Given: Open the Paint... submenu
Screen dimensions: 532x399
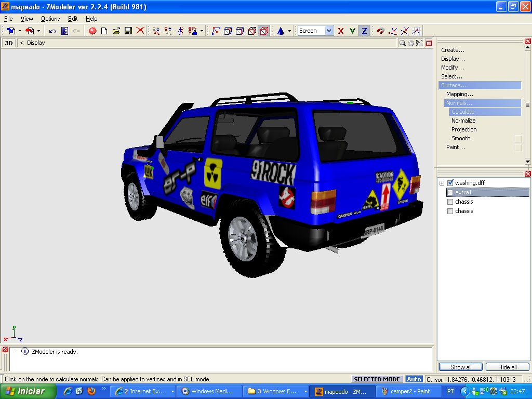Looking at the screenshot, I should coord(455,147).
